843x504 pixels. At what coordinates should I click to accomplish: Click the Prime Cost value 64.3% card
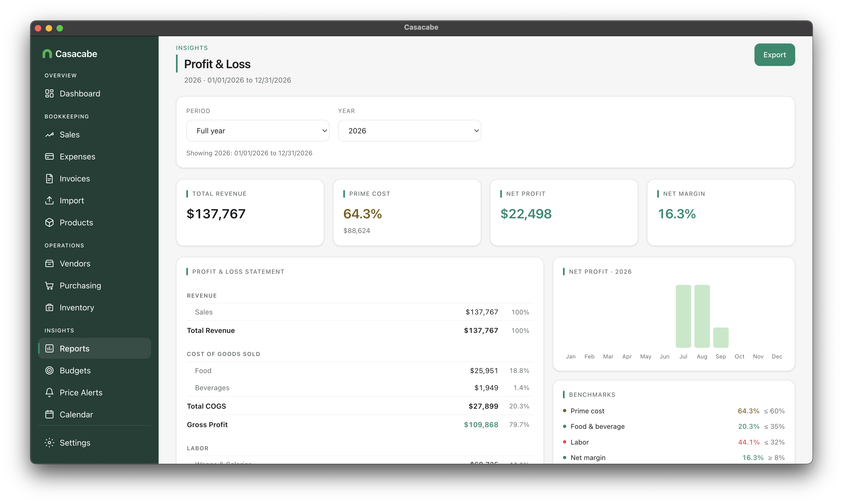click(362, 214)
